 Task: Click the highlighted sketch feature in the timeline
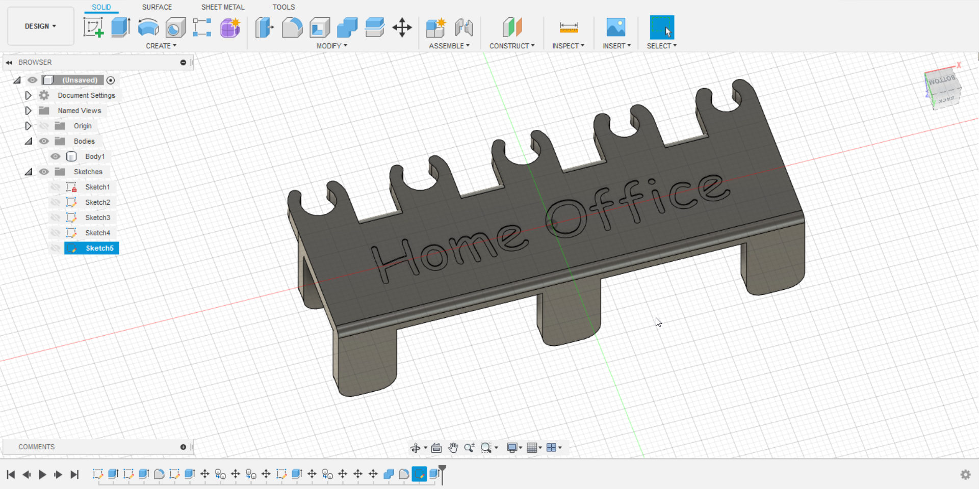click(419, 474)
